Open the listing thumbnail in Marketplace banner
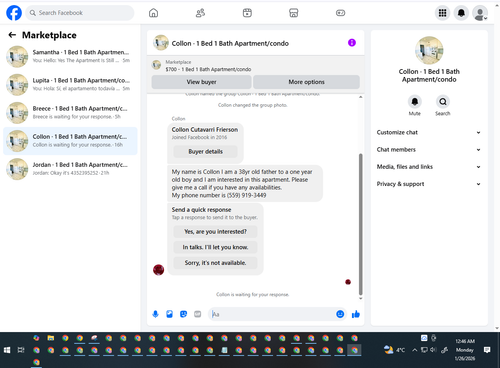Image resolution: width=500 pixels, height=368 pixels. click(x=156, y=65)
